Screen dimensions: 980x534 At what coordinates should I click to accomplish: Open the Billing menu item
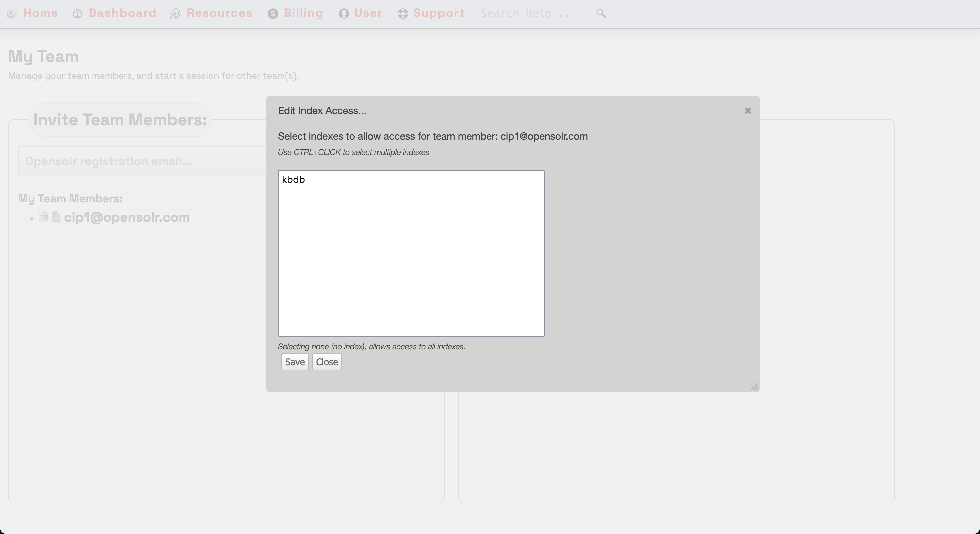303,13
